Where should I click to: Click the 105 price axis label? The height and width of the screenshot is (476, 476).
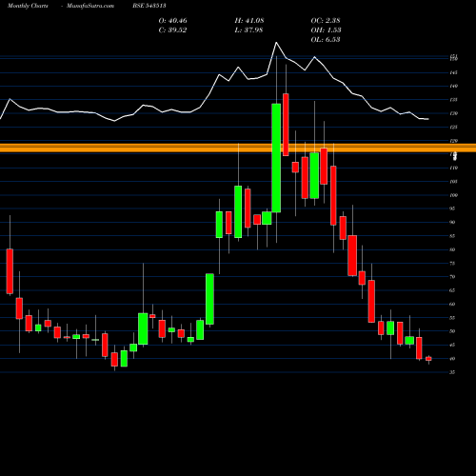click(x=454, y=182)
